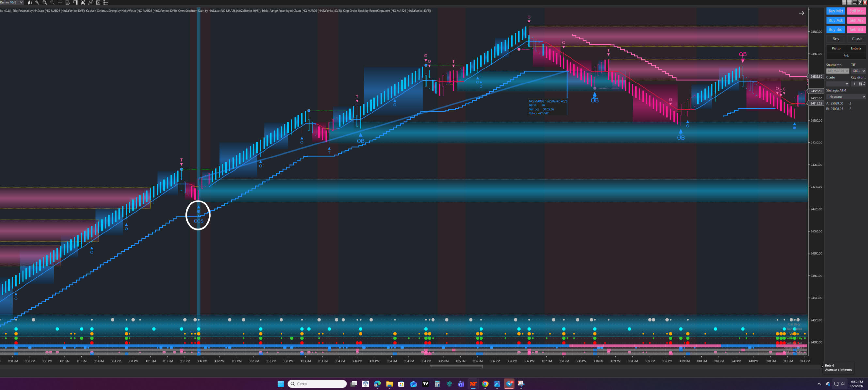Open the Conto account dropdown
Screen dimensions: 868x390
(837, 84)
